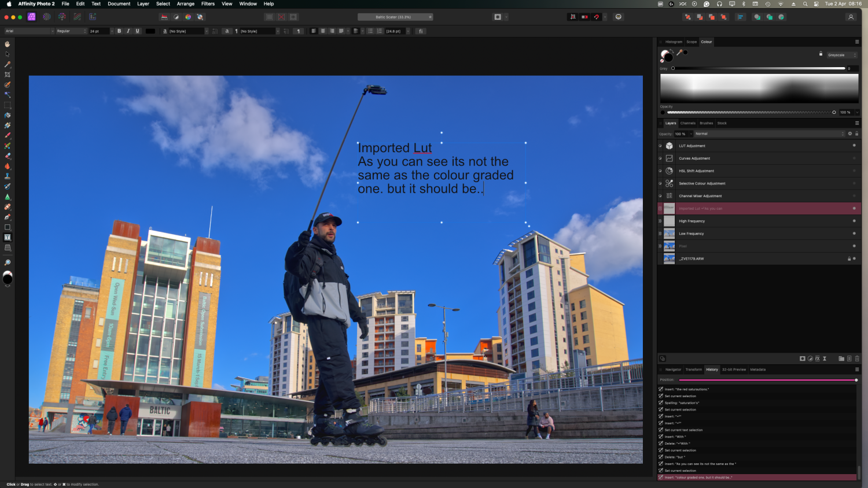The height and width of the screenshot is (488, 868).
Task: Click the text colour swatch
Action: click(150, 31)
